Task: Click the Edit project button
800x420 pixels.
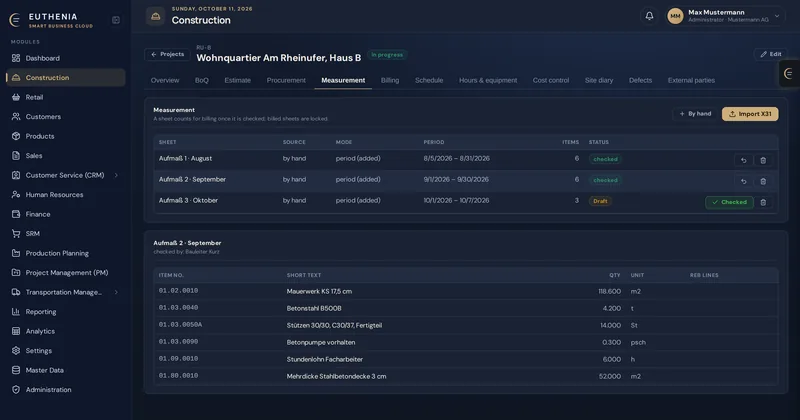Action: click(771, 54)
